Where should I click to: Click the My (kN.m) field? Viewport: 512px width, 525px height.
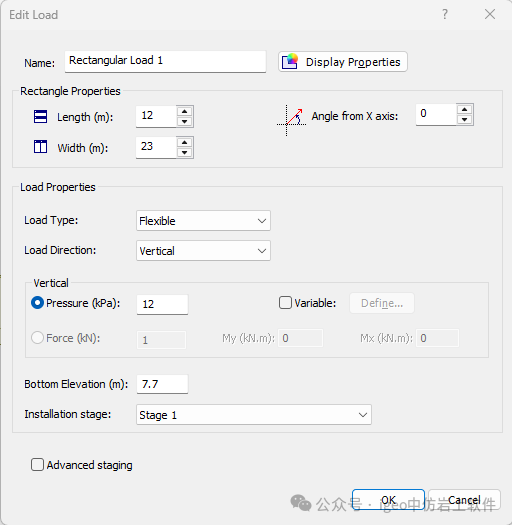[x=300, y=338]
